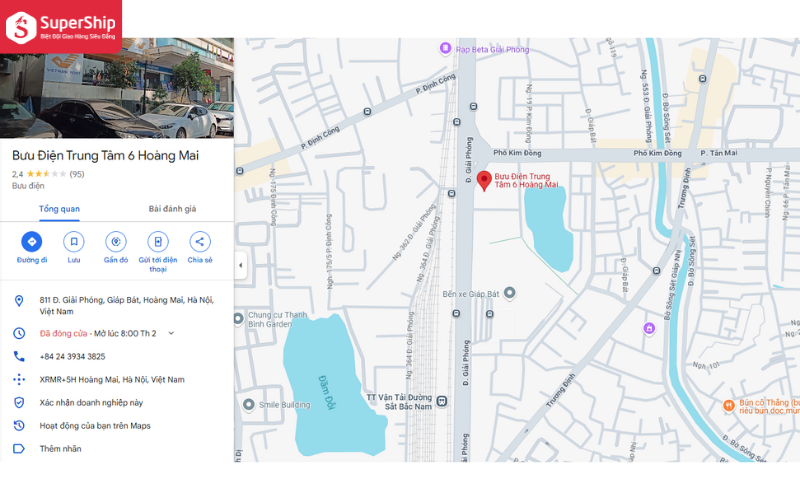Click place title Bưu Điện Trung Tâm 6 Hoàng Mai

coord(106,156)
